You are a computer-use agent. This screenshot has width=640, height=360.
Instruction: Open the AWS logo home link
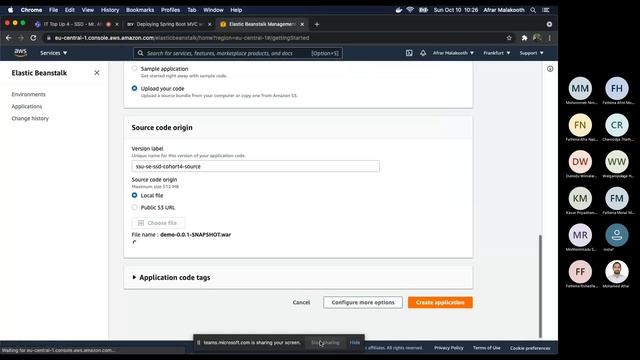pos(20,52)
